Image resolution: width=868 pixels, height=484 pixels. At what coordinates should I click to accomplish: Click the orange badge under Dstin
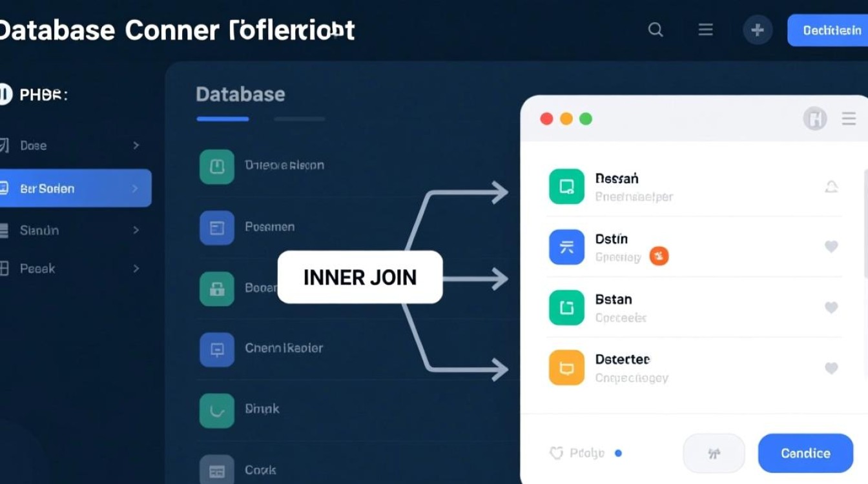click(659, 256)
